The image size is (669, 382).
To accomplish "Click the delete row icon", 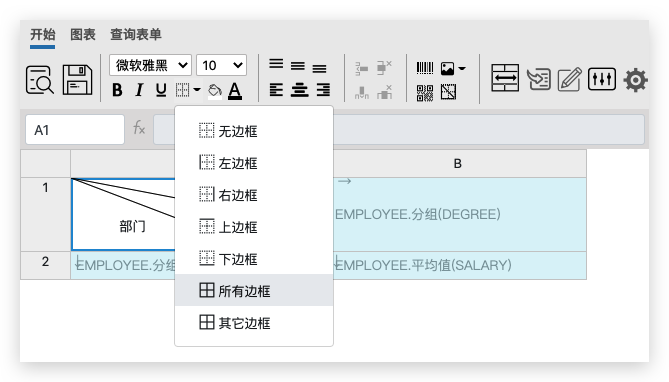I will (x=384, y=67).
